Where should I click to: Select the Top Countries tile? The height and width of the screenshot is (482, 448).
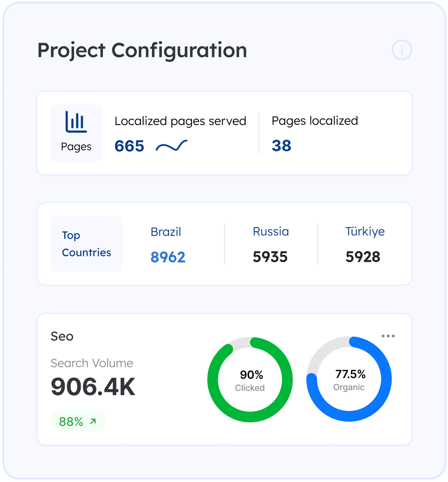tap(86, 244)
